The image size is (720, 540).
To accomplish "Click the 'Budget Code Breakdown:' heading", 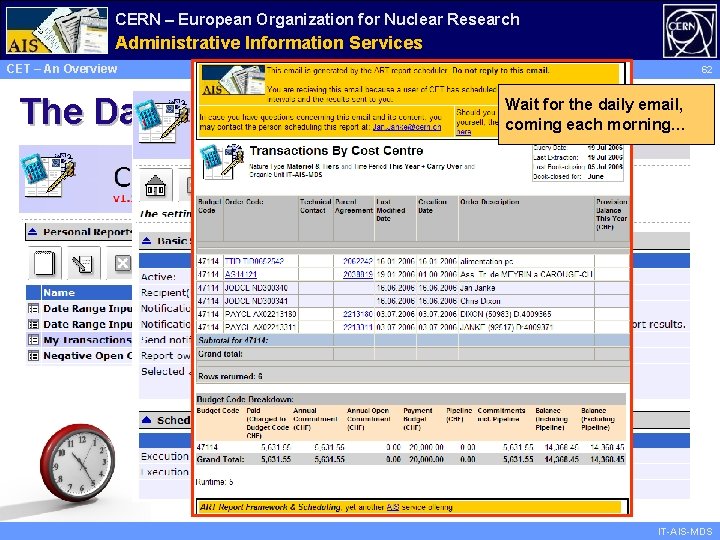I will click(245, 399).
